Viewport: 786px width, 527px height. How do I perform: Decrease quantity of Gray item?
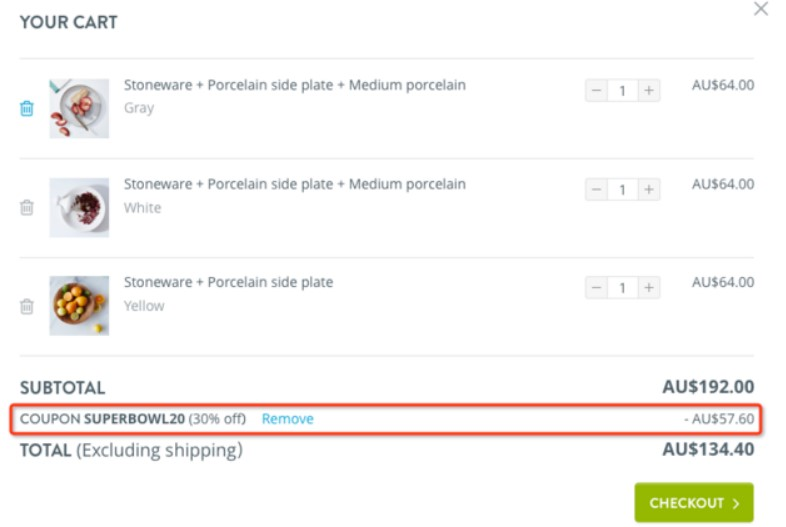597,91
